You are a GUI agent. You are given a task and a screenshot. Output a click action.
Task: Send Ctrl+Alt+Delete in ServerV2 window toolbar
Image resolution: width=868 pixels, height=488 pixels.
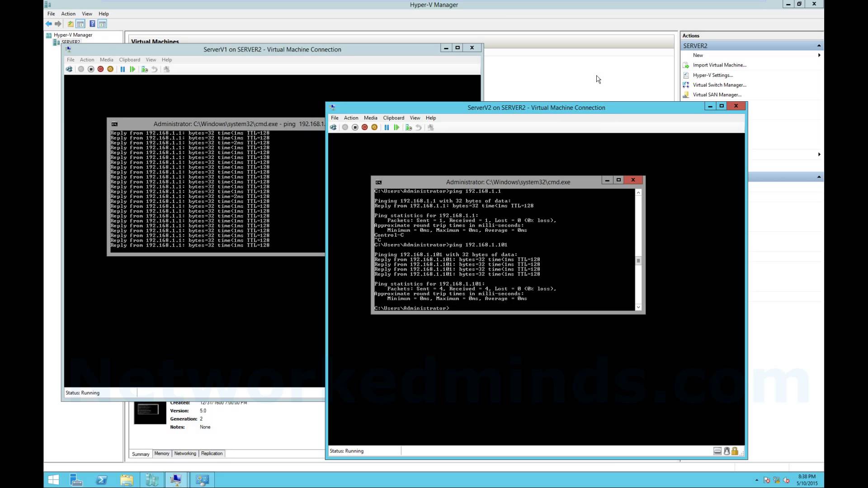[333, 127]
